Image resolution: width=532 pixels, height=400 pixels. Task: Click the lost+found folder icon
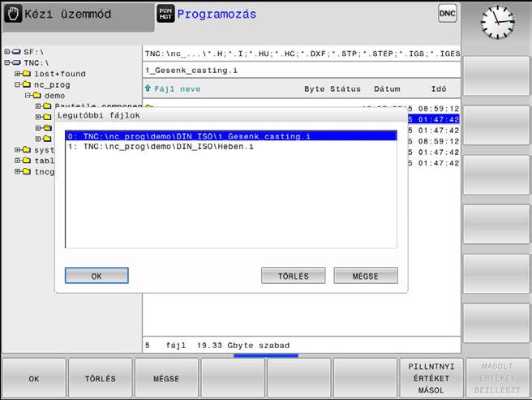27,74
